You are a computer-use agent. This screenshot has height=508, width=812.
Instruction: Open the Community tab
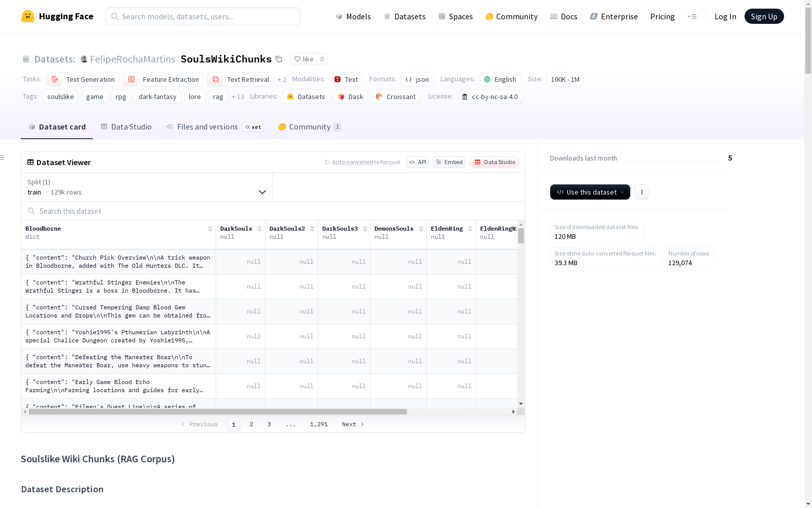[x=310, y=127]
